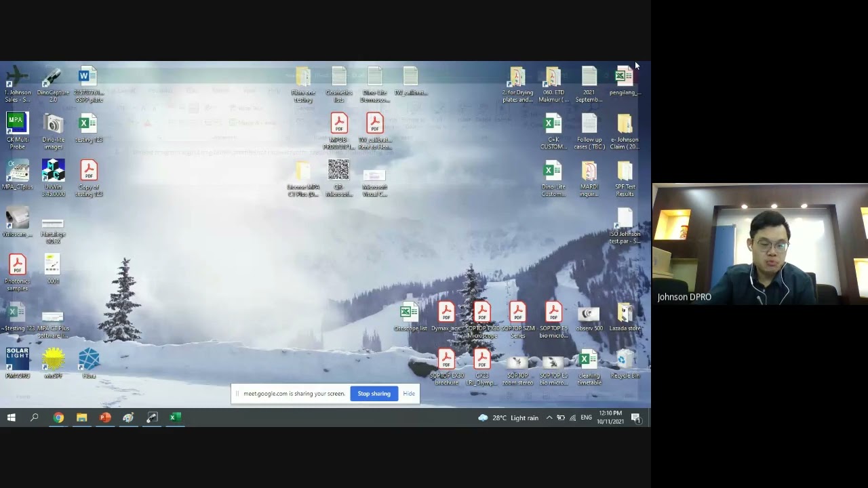Open the Lazada store folder
The height and width of the screenshot is (488, 868).
click(625, 317)
